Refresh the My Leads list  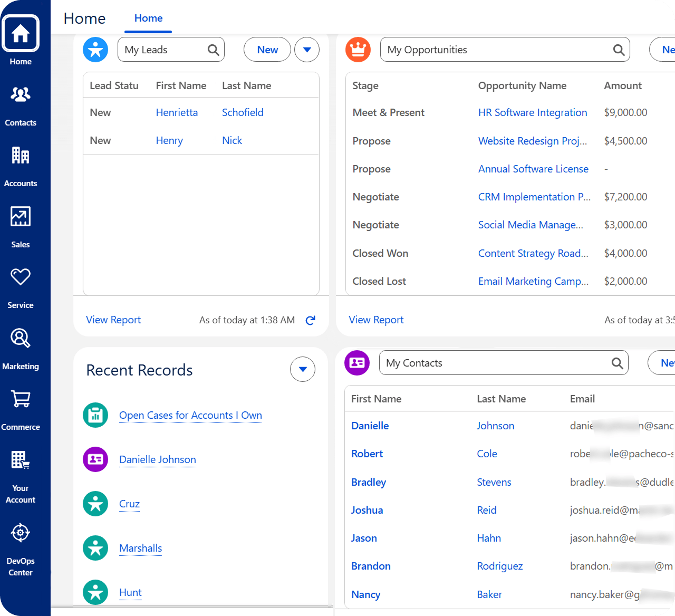[311, 320]
